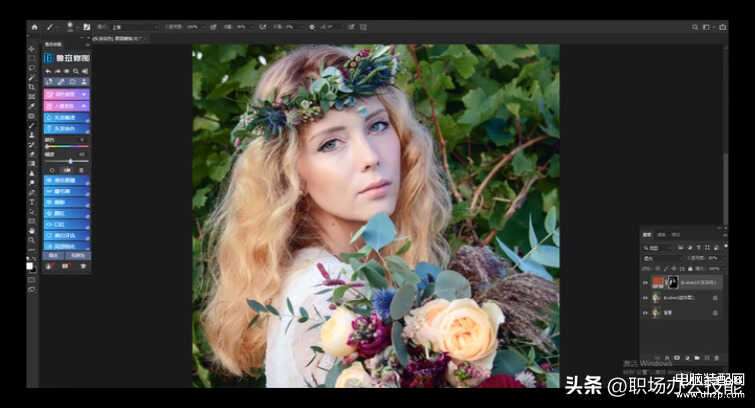Select the Clone Stamp tool
This screenshot has width=755, height=408.
point(32,135)
